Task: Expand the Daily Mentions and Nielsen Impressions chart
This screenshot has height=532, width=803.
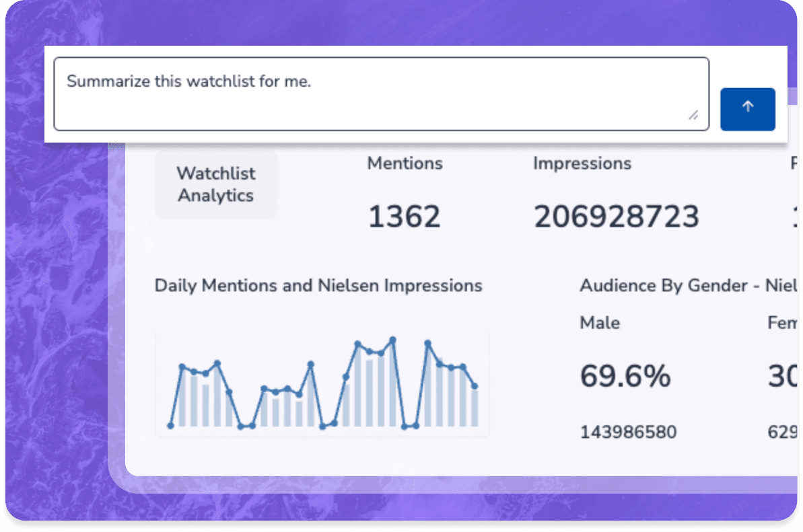Action: point(318,285)
